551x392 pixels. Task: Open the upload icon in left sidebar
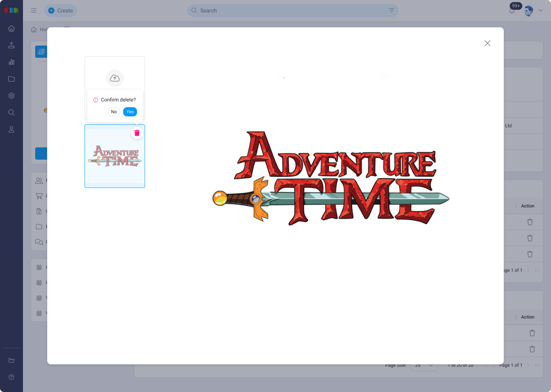tap(11, 45)
